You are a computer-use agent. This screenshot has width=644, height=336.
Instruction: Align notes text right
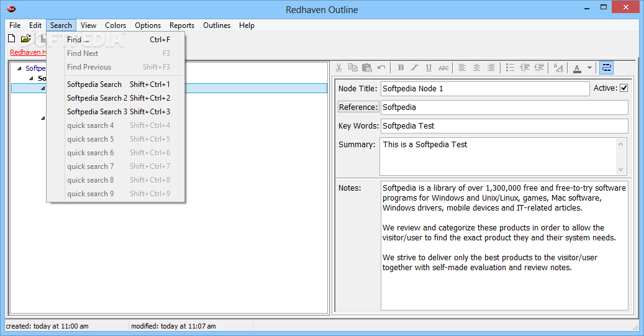coord(491,68)
